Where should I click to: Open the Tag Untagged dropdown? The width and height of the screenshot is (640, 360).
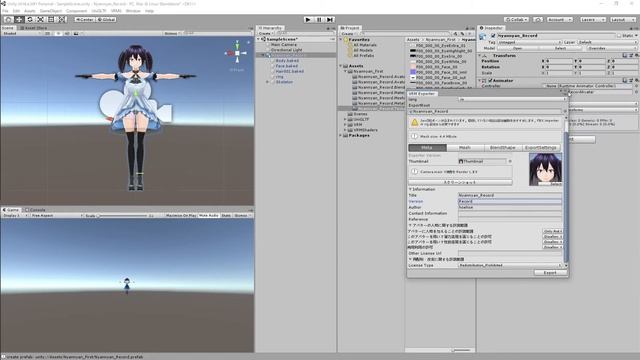click(x=529, y=42)
